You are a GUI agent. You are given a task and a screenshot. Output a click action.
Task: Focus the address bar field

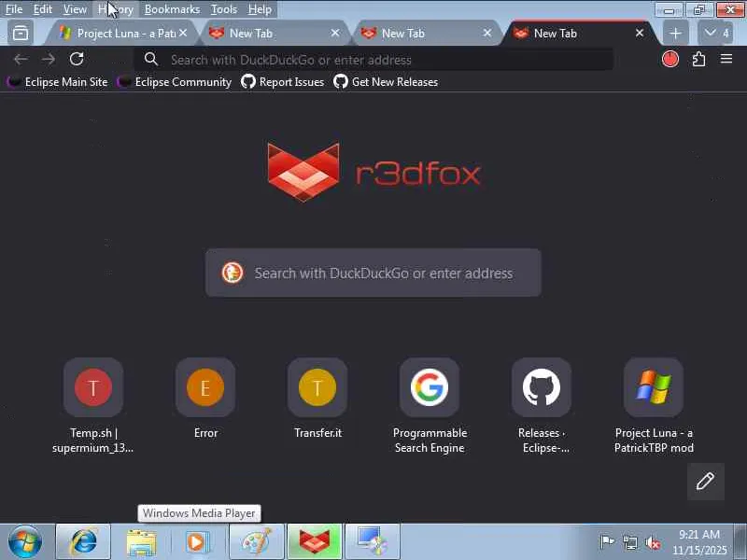click(x=374, y=60)
